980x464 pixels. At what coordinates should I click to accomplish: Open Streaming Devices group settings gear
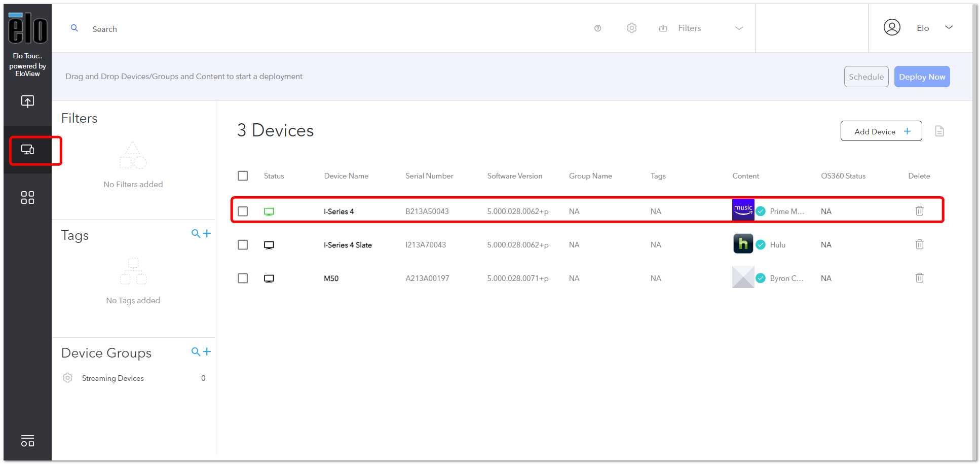point(67,378)
